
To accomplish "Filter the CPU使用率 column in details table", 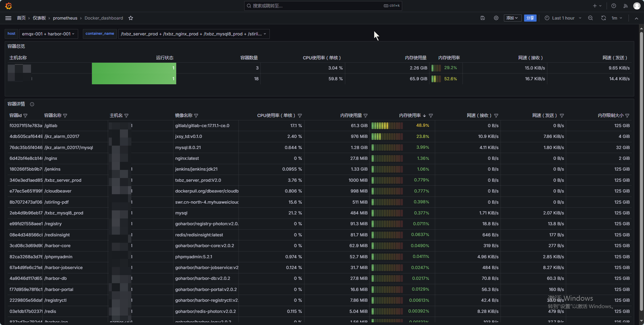I will [300, 116].
